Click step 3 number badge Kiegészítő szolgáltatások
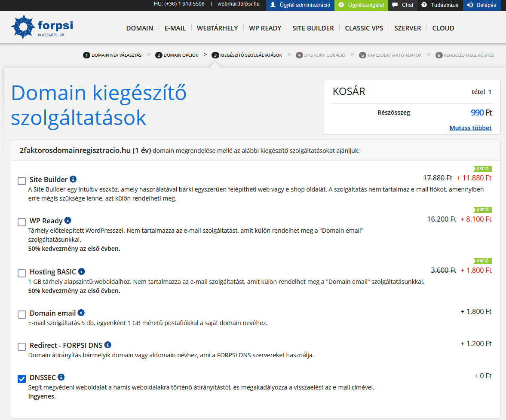 coord(215,55)
